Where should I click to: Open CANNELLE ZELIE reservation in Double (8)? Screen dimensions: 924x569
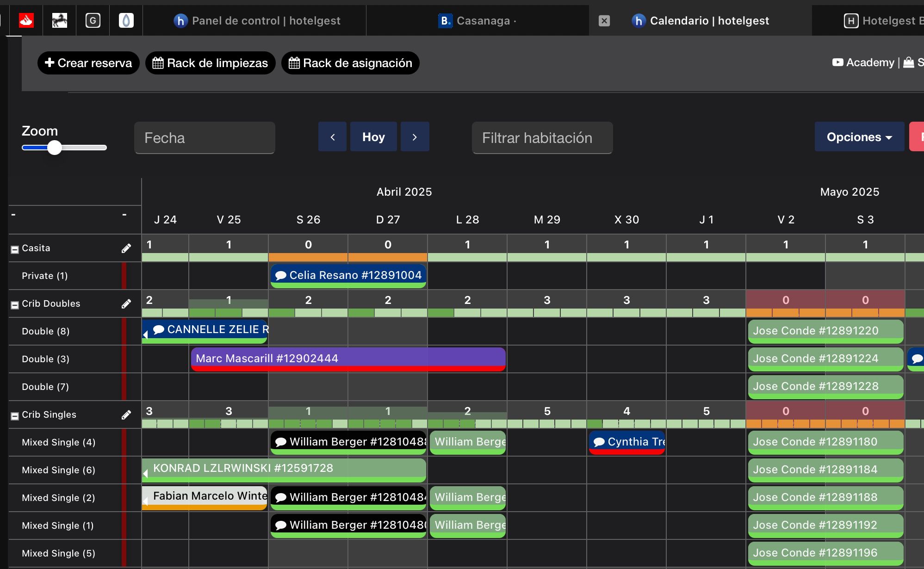click(x=205, y=331)
